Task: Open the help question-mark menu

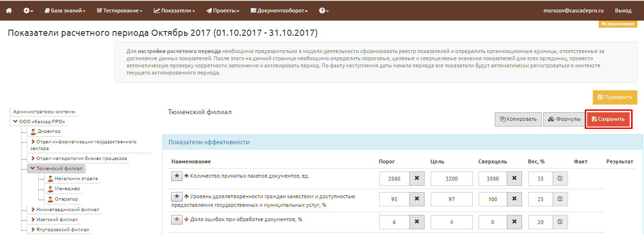Action: point(324,11)
